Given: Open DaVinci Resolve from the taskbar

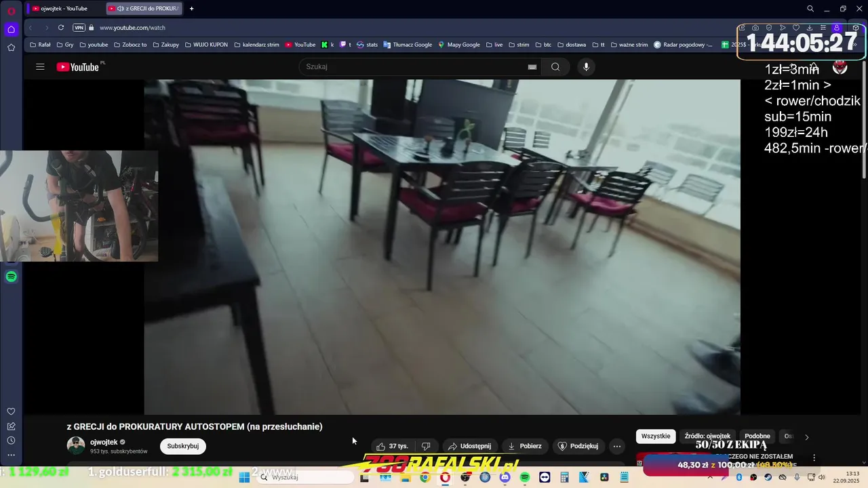Looking at the screenshot, I should (x=604, y=477).
